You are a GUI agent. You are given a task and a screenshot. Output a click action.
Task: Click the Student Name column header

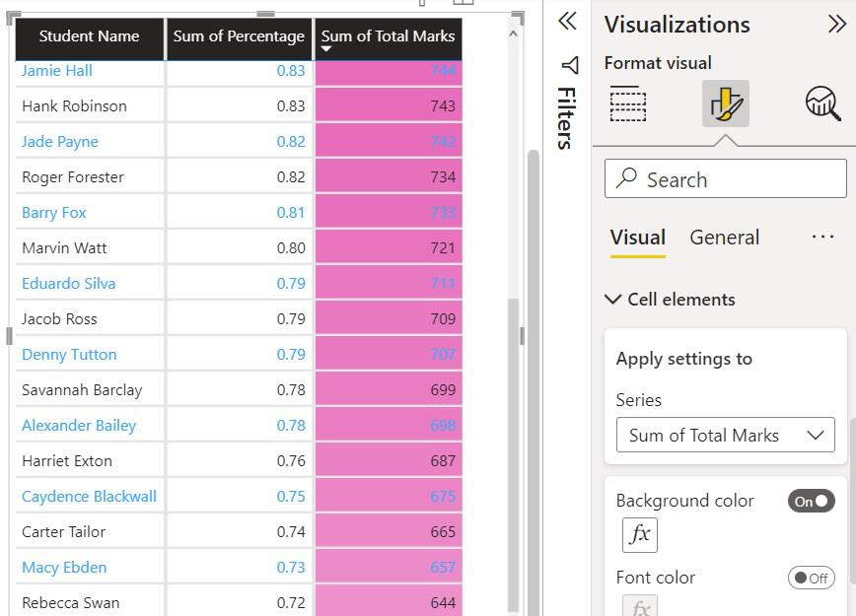(89, 36)
